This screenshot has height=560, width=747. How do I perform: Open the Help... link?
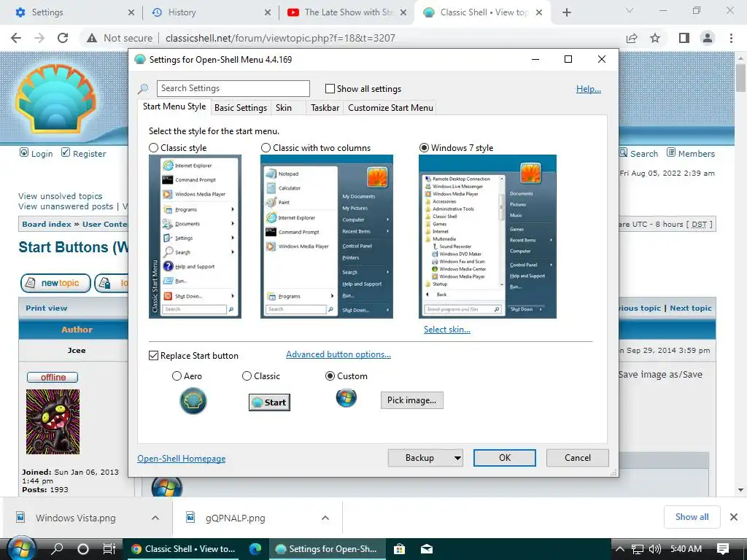pos(589,89)
